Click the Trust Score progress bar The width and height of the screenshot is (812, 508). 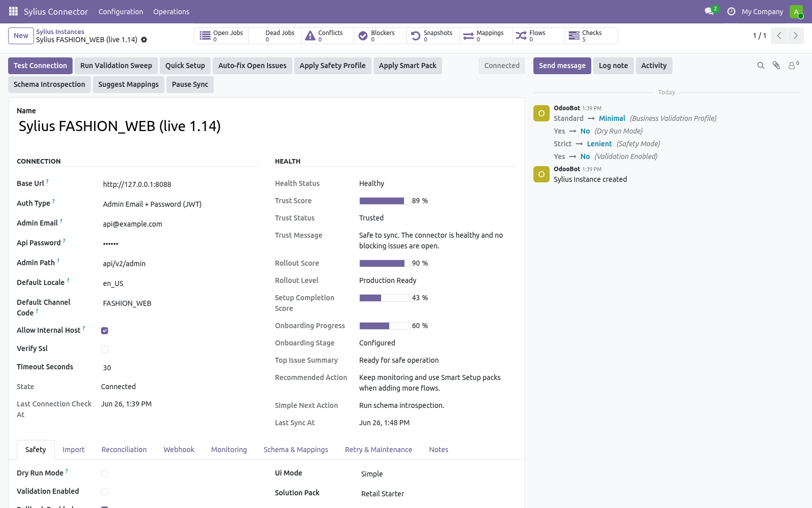385,201
